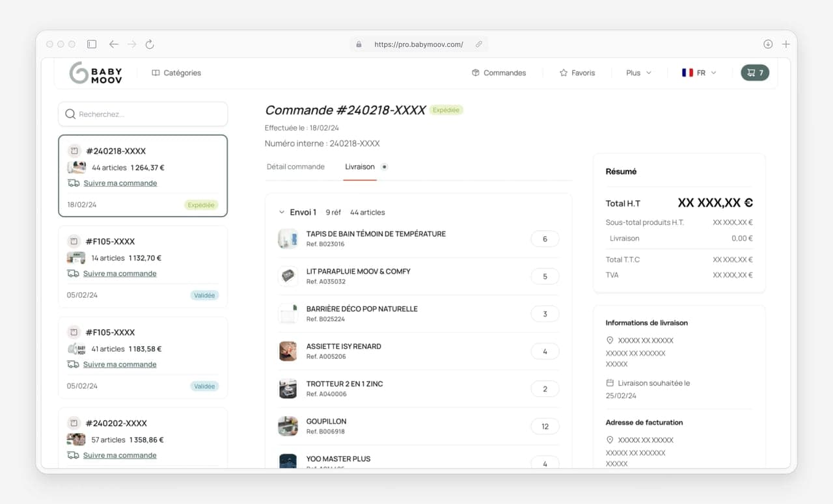Viewport: 833px width, 504px height.
Task: Click the calendar icon by Livraison souhaitée
Action: 610,383
